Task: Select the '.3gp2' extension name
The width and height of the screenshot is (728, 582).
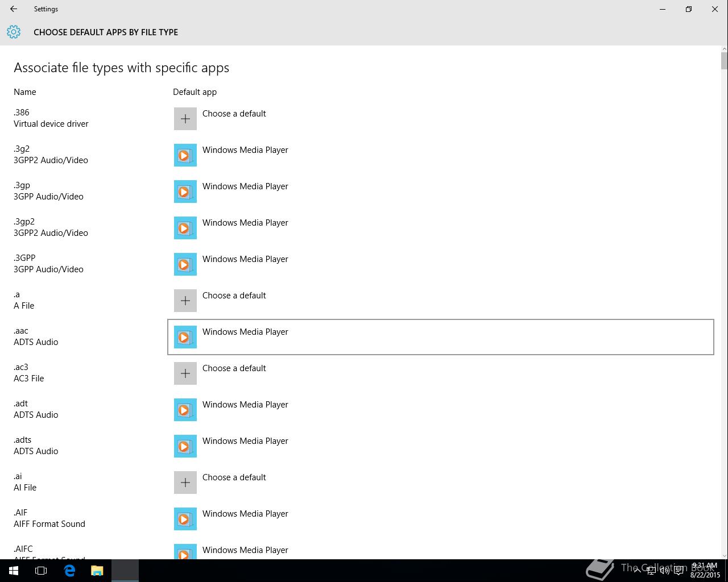Action: [x=24, y=222]
